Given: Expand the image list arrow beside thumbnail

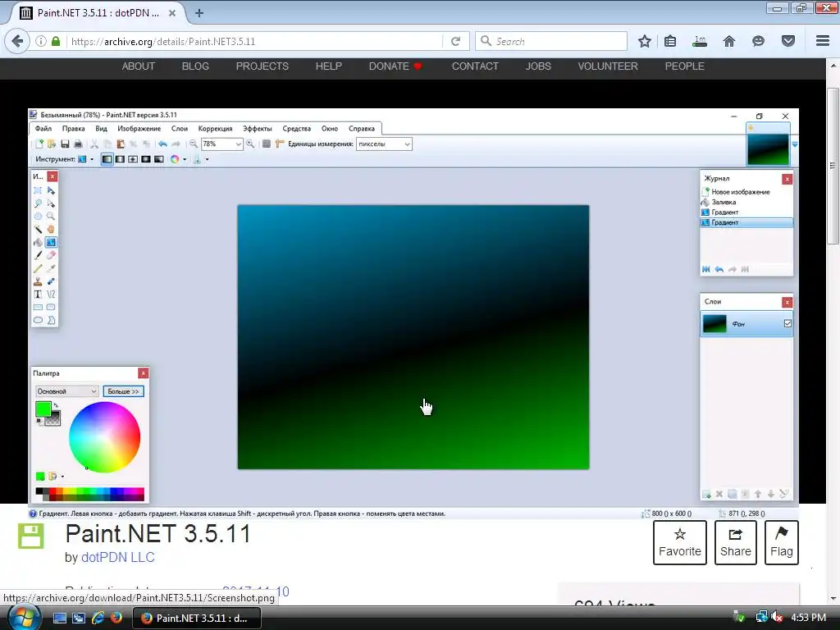Looking at the screenshot, I should pyautogui.click(x=795, y=144).
